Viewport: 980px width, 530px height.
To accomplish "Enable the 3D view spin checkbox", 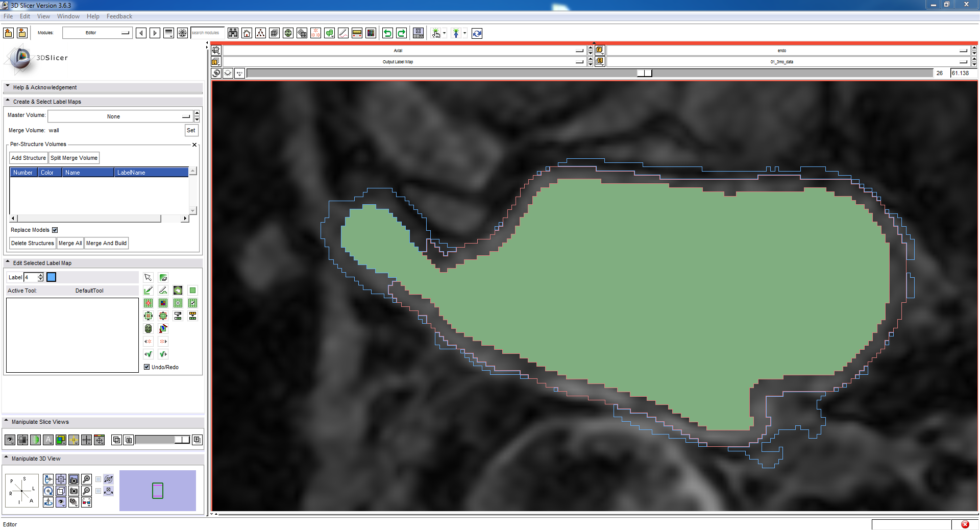I will [99, 479].
